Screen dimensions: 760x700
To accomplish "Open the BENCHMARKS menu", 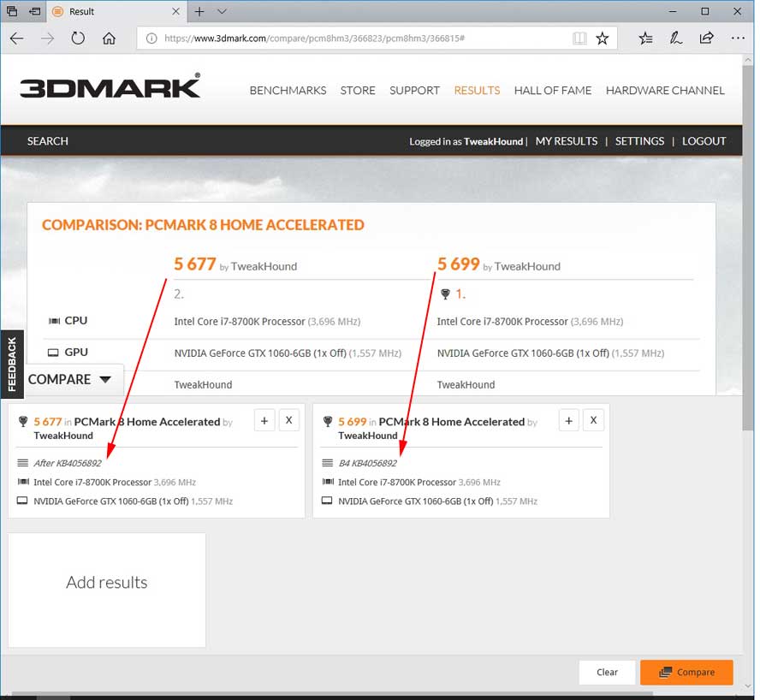I will pos(288,91).
